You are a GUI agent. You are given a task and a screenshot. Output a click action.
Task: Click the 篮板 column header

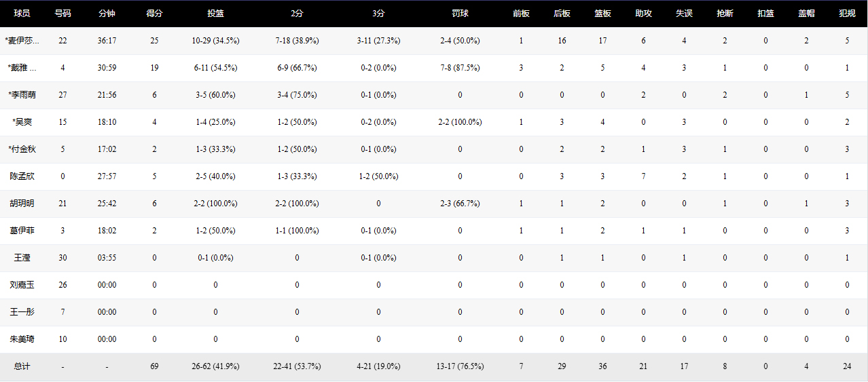[602, 14]
